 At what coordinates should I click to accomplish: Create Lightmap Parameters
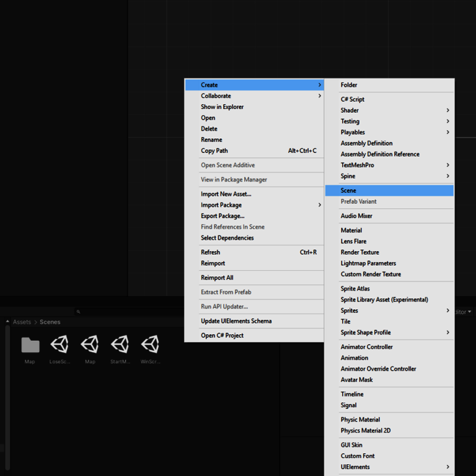click(389, 263)
